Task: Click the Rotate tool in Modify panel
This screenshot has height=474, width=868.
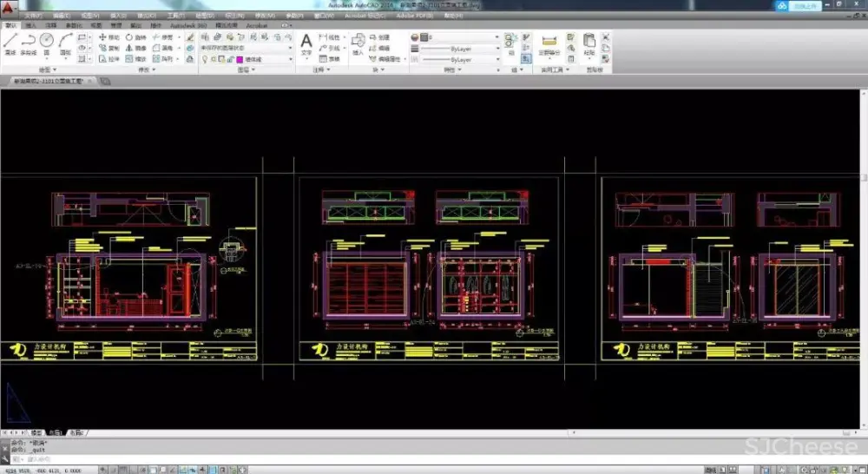Action: 135,37
